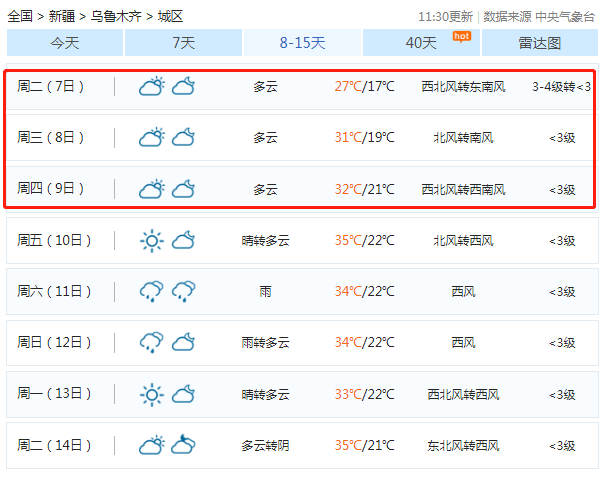Click weather text 雨 for 周六

[265, 292]
